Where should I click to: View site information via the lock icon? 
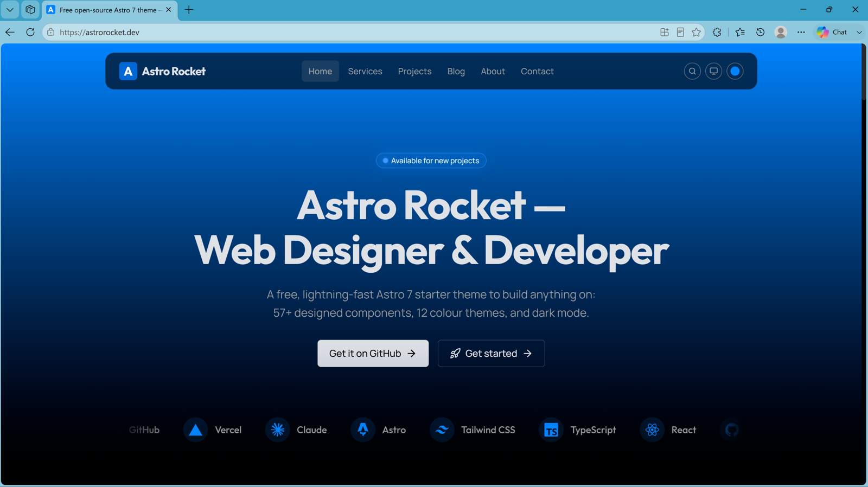pos(50,32)
